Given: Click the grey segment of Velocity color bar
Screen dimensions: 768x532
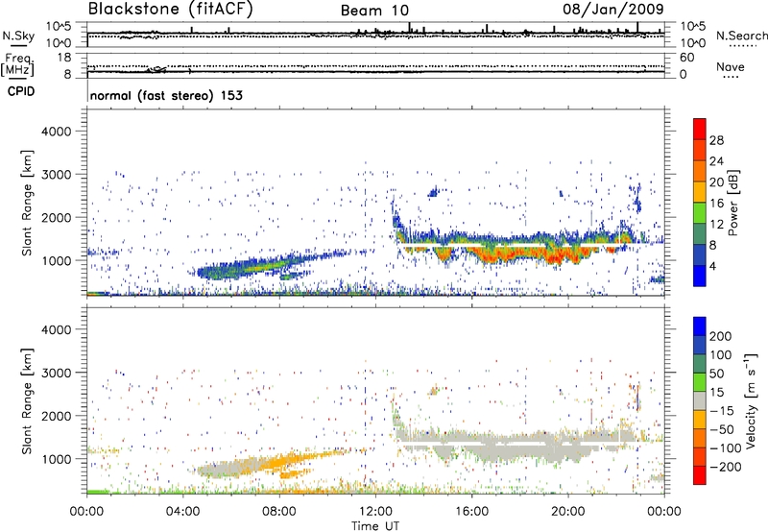Looking at the screenshot, I should [700, 401].
